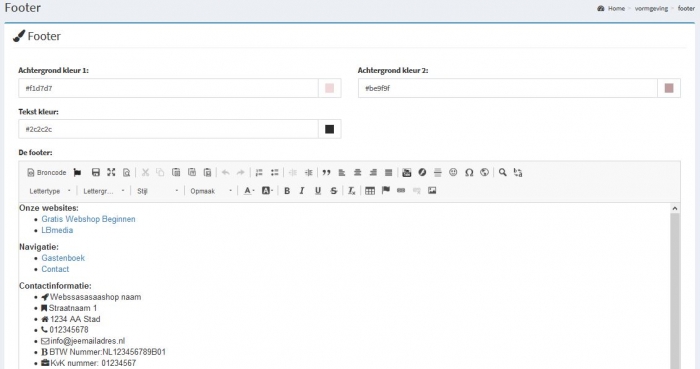The image size is (700, 369).
Task: Insert a smiley emoticon
Action: tap(453, 172)
